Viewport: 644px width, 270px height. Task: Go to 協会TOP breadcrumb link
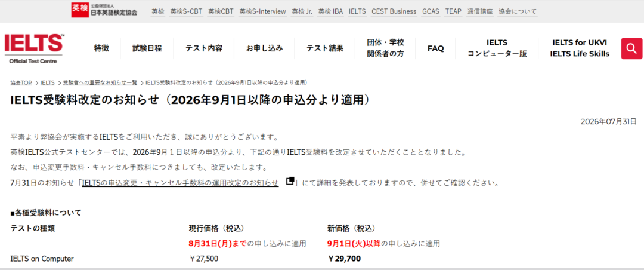point(21,82)
